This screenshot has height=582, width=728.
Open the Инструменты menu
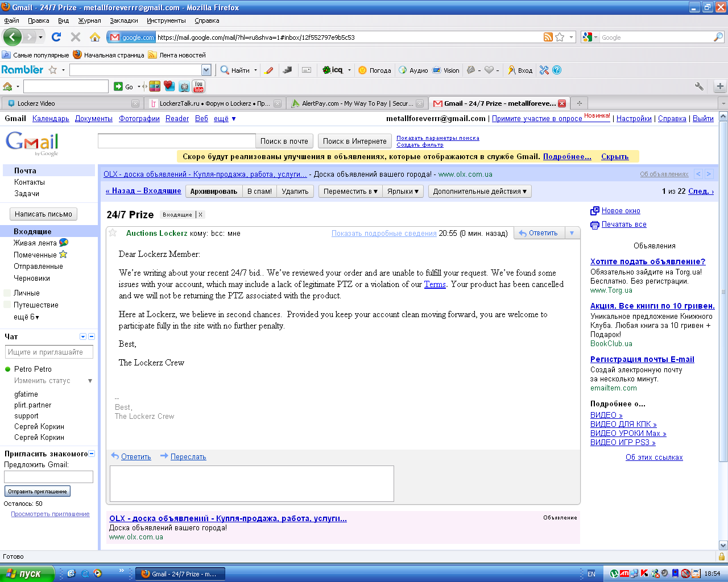pyautogui.click(x=166, y=20)
